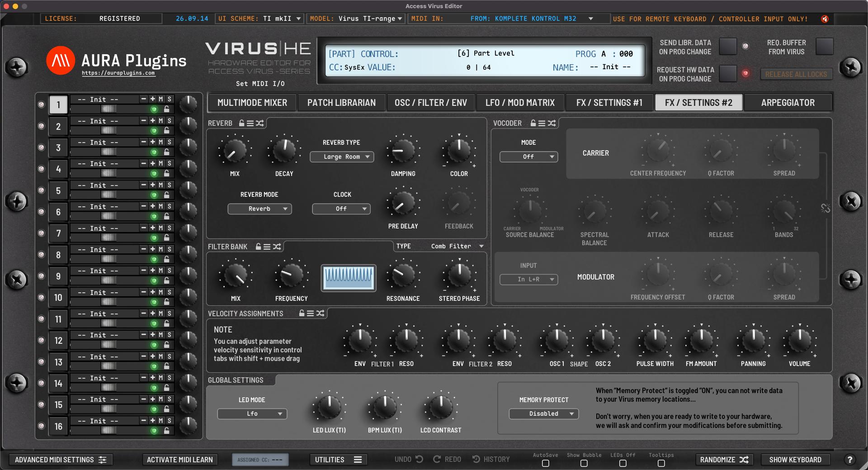
Task: Switch to the Multimode Mixer tab
Action: (252, 103)
